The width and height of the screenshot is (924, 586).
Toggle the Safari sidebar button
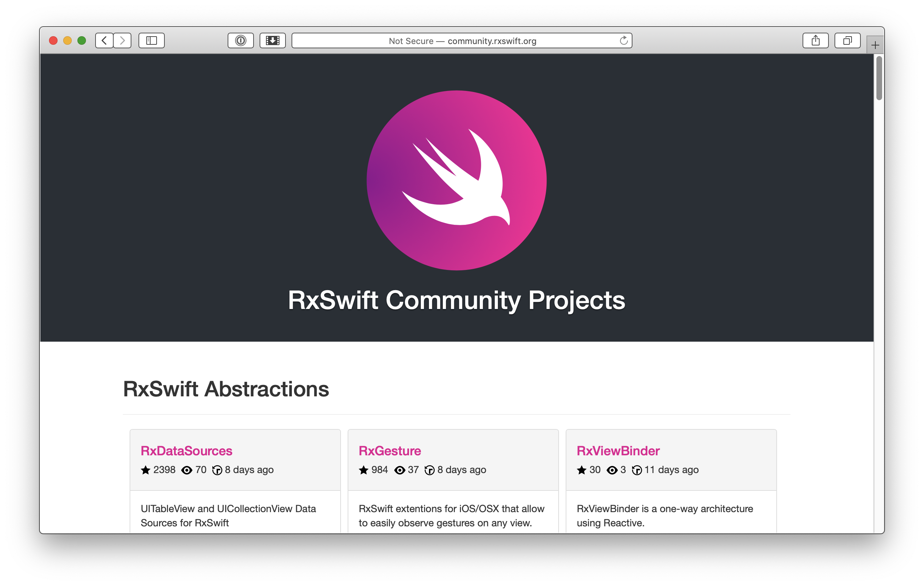(152, 40)
